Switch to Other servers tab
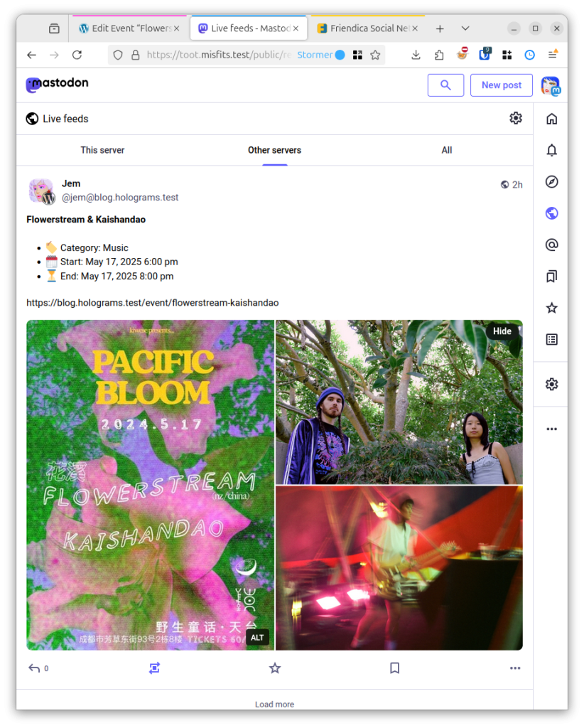 click(x=275, y=150)
